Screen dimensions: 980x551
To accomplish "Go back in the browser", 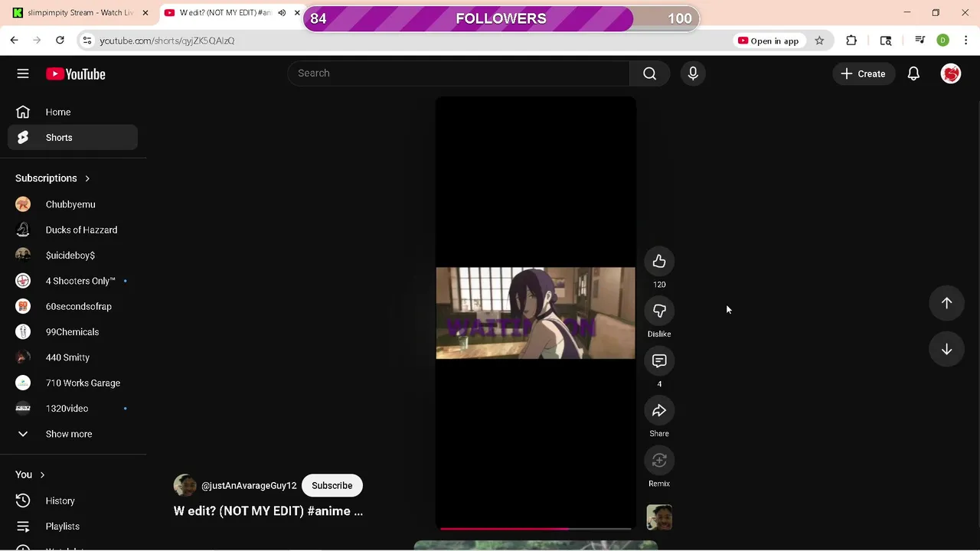I will pos(14,41).
